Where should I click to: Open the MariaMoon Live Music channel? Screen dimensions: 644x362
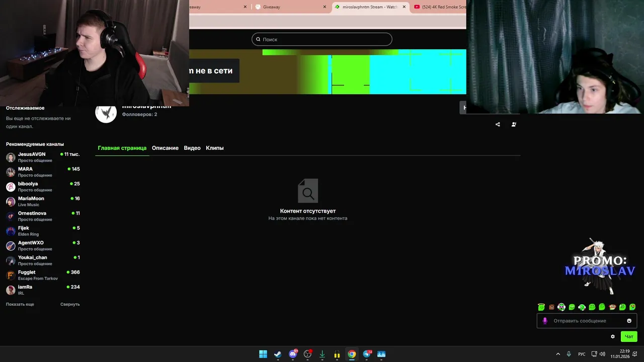tap(43, 202)
